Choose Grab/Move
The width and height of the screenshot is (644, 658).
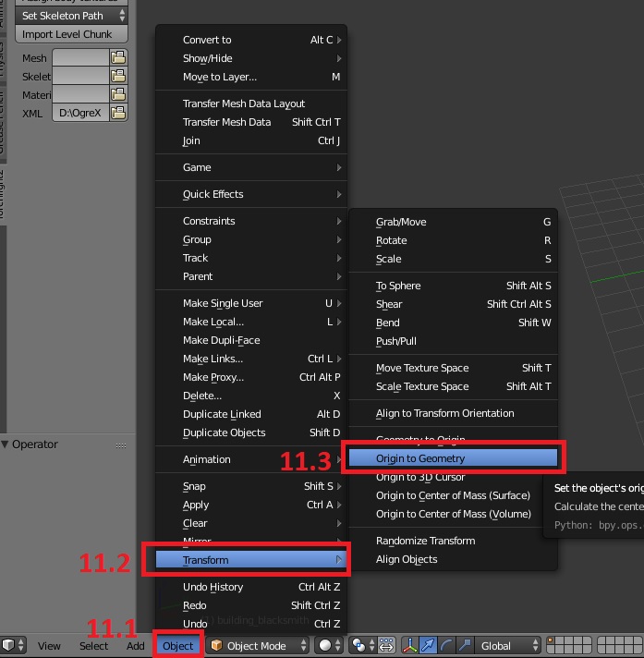pos(453,222)
